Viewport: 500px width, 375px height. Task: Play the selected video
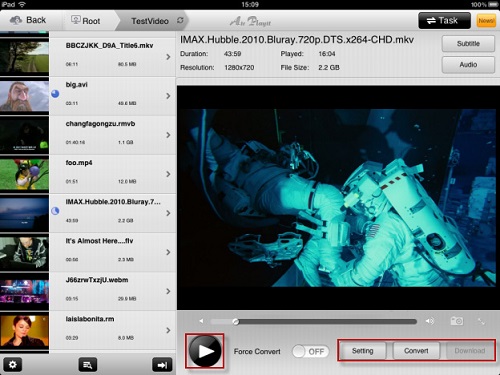pos(205,351)
